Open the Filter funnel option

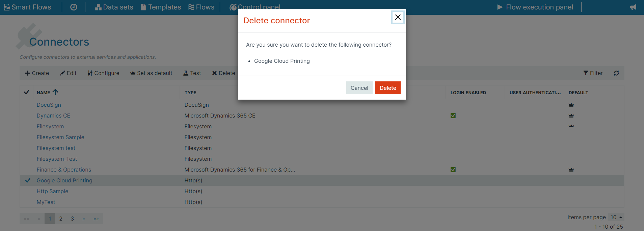[593, 73]
